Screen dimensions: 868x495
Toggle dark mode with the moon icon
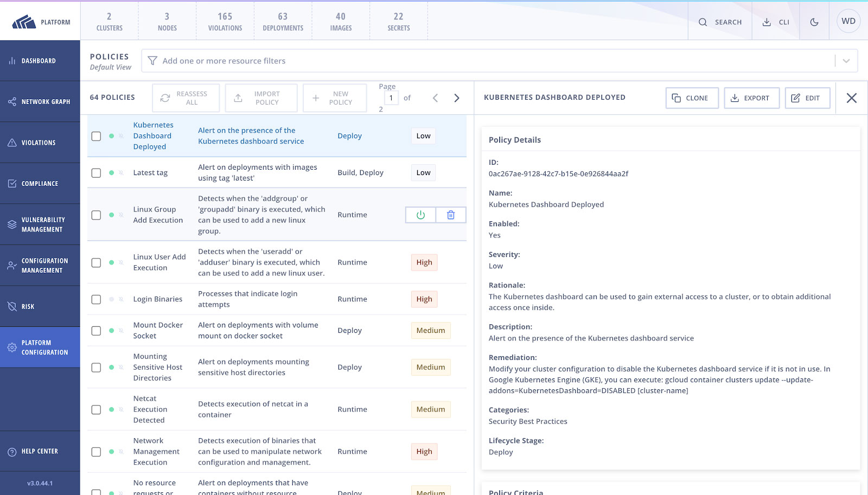point(814,22)
